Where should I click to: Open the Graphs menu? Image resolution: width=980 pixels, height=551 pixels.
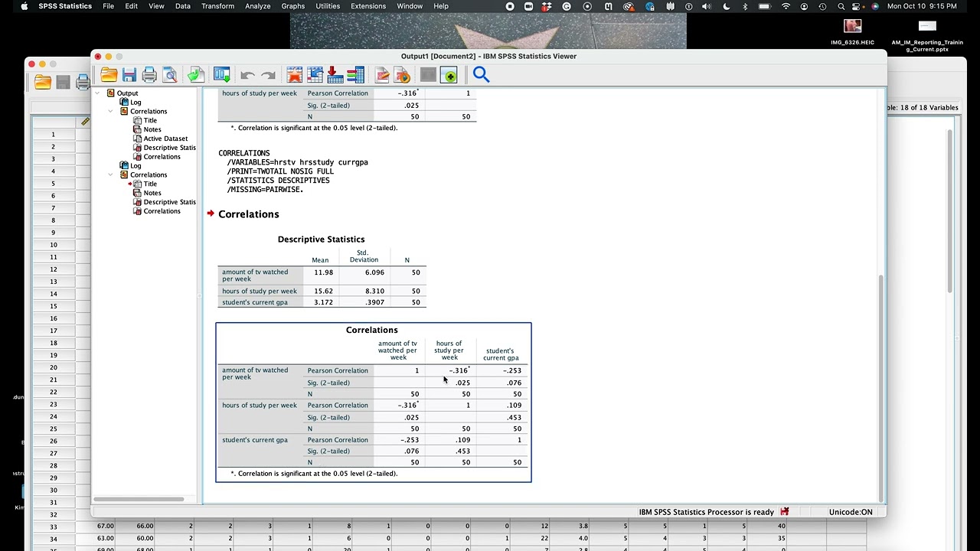click(292, 6)
